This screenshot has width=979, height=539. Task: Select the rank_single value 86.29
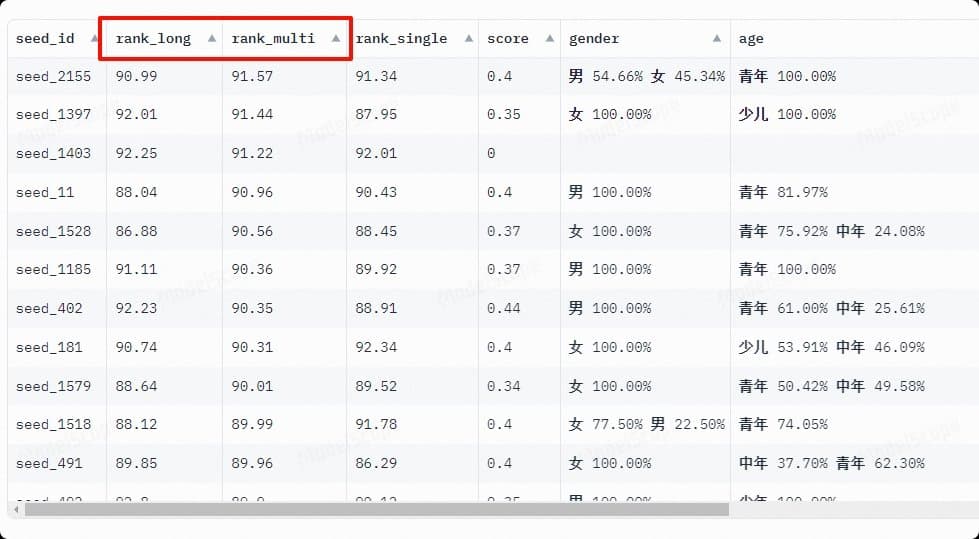[376, 463]
